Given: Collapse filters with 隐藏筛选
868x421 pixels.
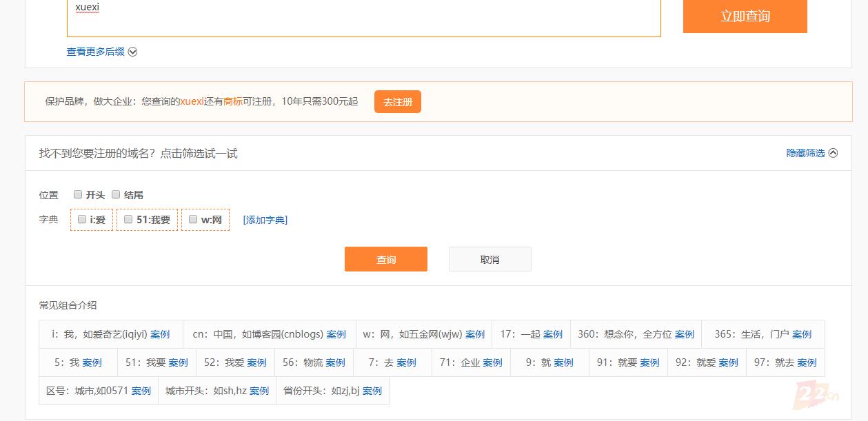Looking at the screenshot, I should (811, 153).
